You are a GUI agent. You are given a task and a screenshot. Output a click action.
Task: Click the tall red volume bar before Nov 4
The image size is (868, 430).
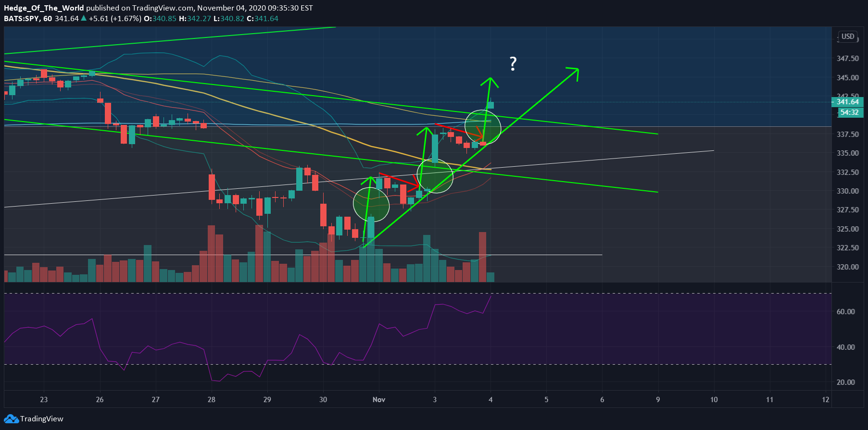pyautogui.click(x=482, y=257)
